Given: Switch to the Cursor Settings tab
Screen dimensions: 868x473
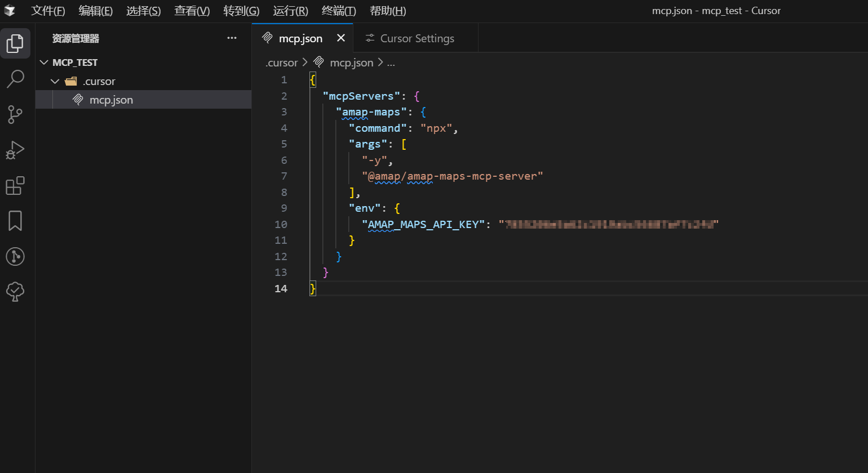Looking at the screenshot, I should [417, 38].
